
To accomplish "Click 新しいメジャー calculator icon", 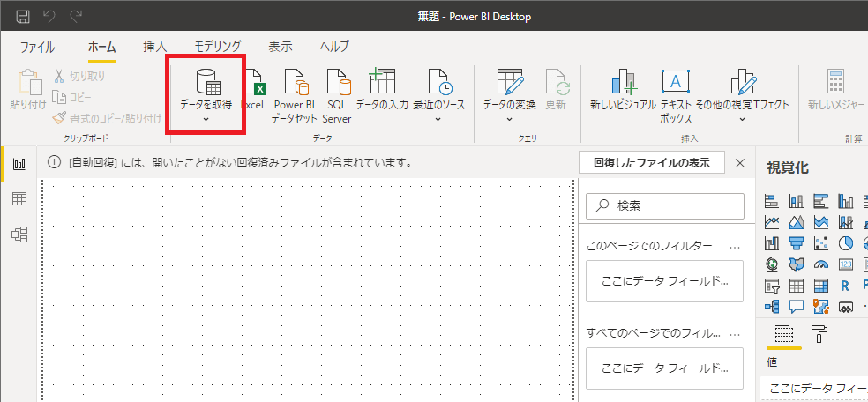I will [x=835, y=82].
